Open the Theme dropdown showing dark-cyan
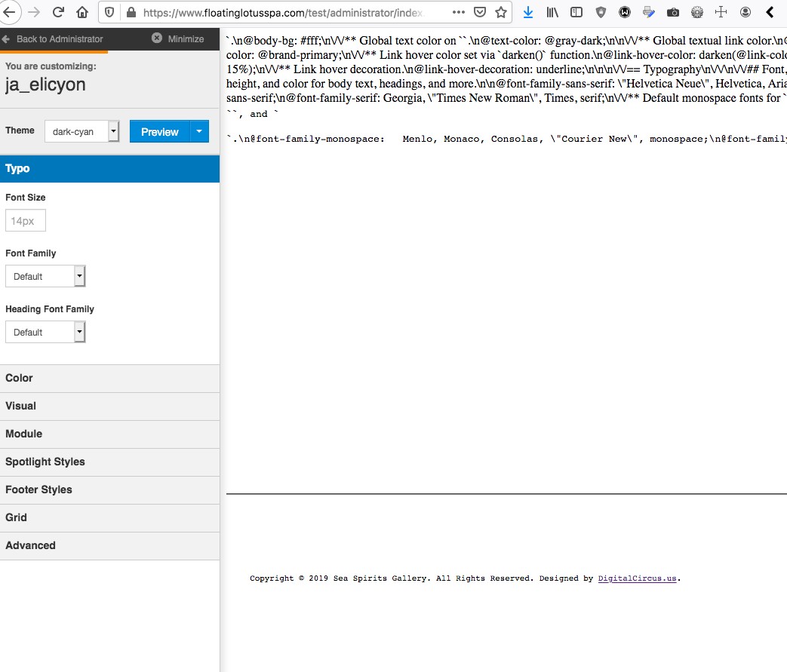The height and width of the screenshot is (672, 787). [81, 131]
